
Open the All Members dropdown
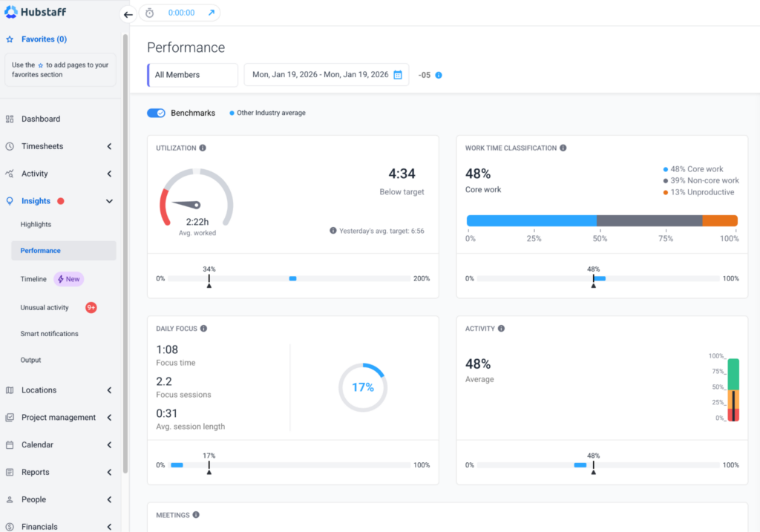192,74
